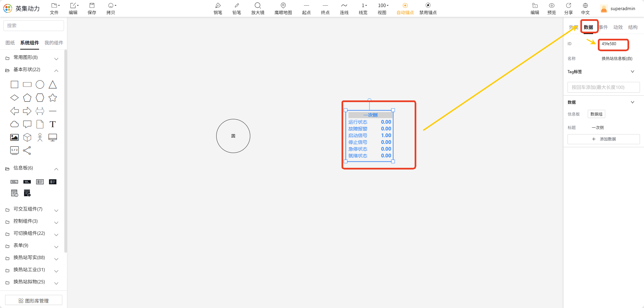The height and width of the screenshot is (308, 644).
Task: Switch to the 结构 properties tab
Action: tap(633, 27)
